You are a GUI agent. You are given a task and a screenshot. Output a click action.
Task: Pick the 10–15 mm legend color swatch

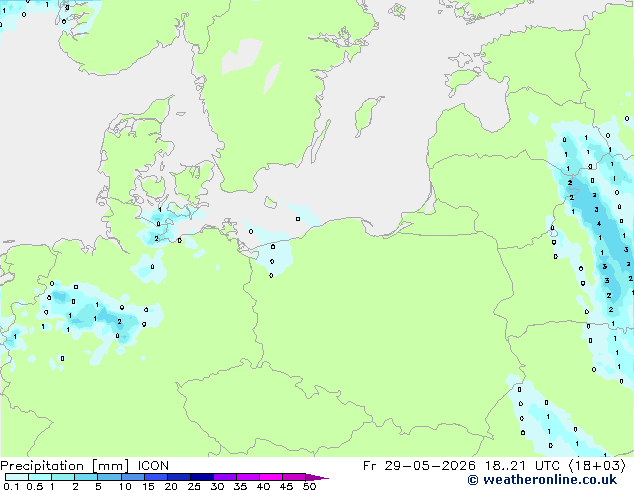tap(132, 477)
